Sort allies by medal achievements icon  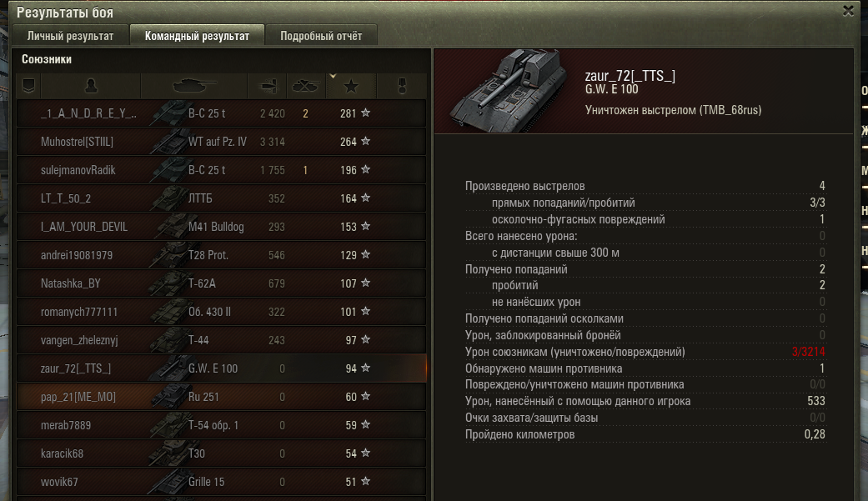pos(403,86)
